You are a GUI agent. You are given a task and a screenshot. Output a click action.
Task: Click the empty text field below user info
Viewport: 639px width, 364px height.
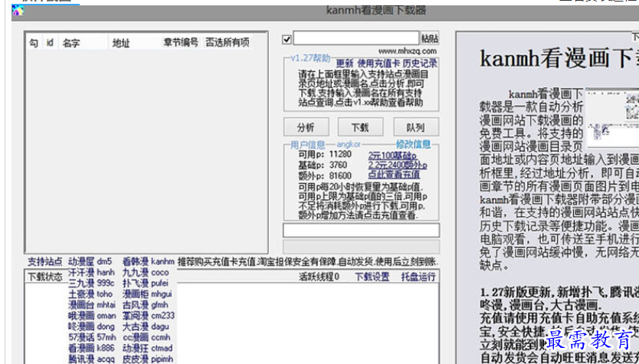tap(361, 231)
